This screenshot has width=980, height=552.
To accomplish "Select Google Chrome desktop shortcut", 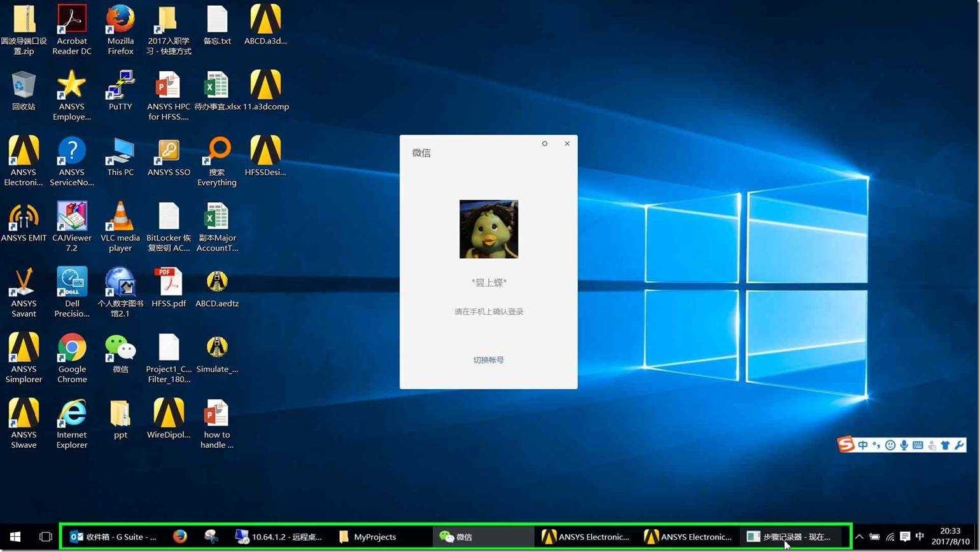I will [72, 357].
